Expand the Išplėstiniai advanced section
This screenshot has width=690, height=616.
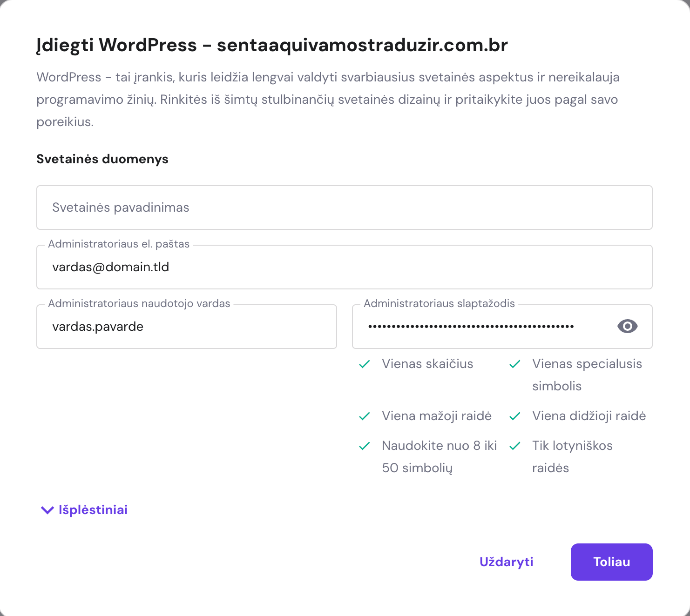pos(93,510)
